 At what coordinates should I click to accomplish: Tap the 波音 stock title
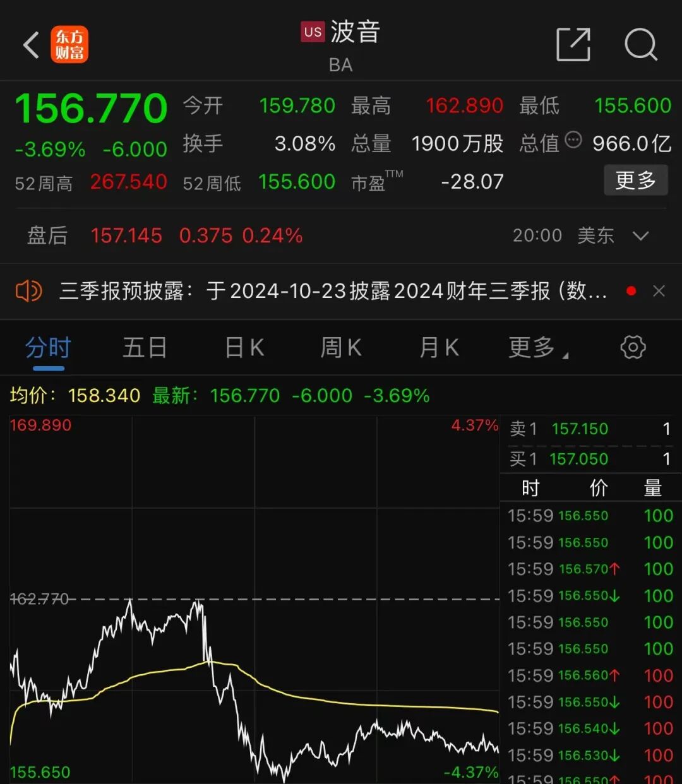pyautogui.click(x=356, y=32)
